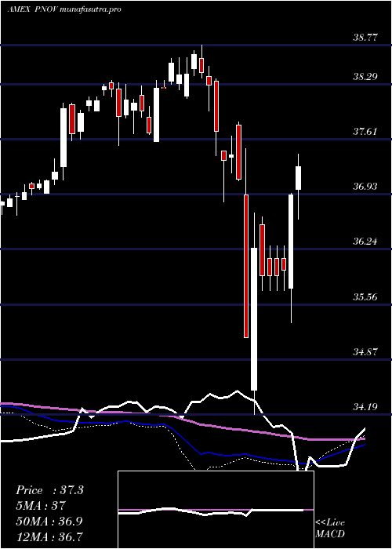
Task: Click the 34.19 price level label
Action: [x=365, y=407]
